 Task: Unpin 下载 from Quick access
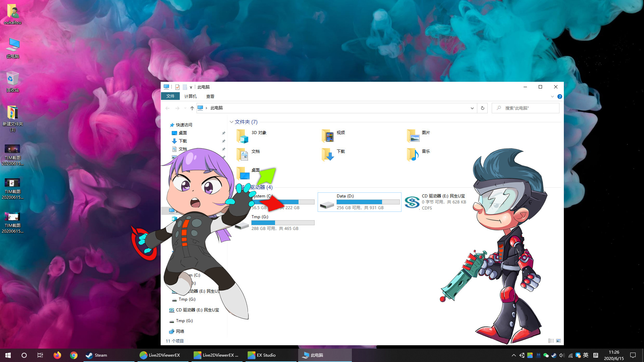point(223,141)
